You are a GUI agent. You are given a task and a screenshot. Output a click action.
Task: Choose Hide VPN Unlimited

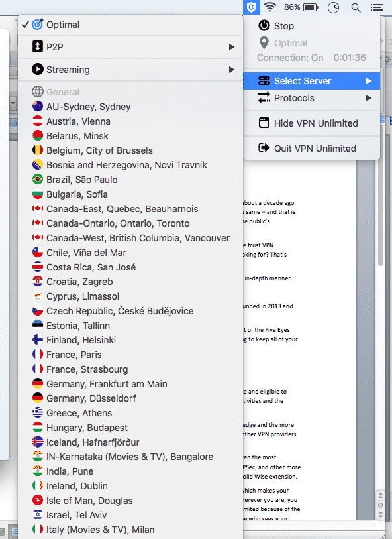point(312,123)
